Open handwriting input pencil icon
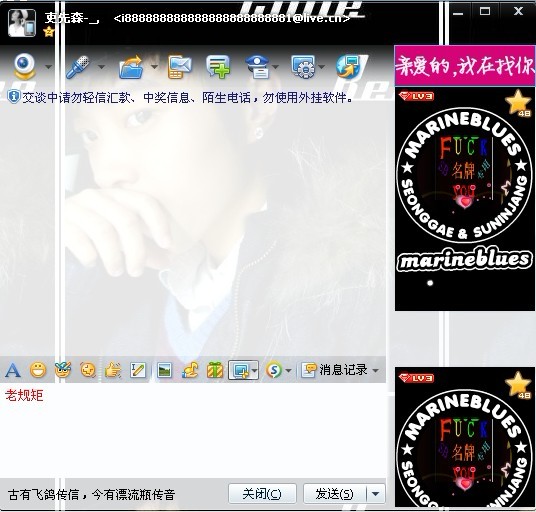536x512 pixels. [138, 370]
